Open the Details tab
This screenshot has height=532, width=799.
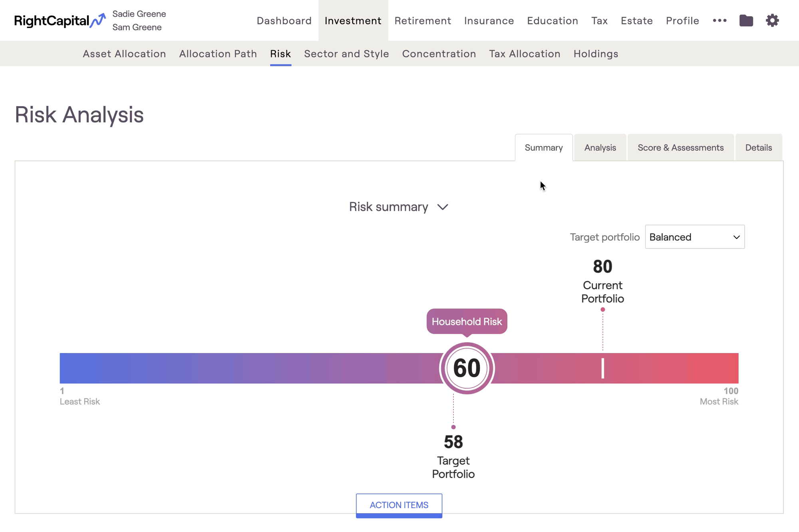pyautogui.click(x=758, y=147)
